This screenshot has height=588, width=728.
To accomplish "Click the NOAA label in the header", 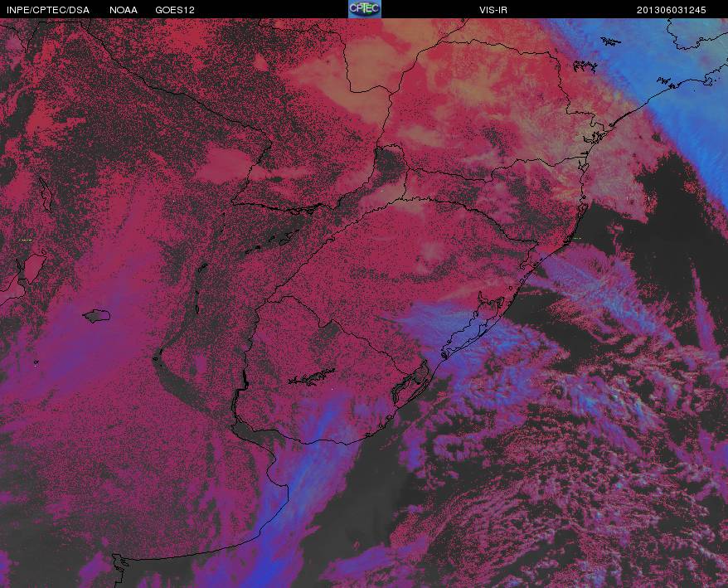I will tap(124, 10).
